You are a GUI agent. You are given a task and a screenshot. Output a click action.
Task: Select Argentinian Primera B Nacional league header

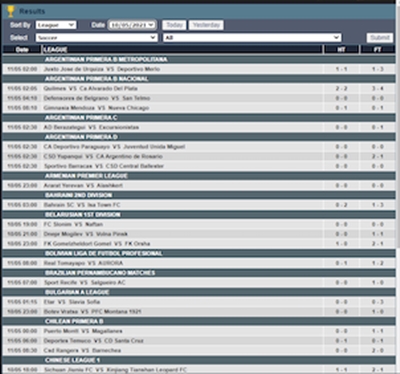[x=199, y=79]
